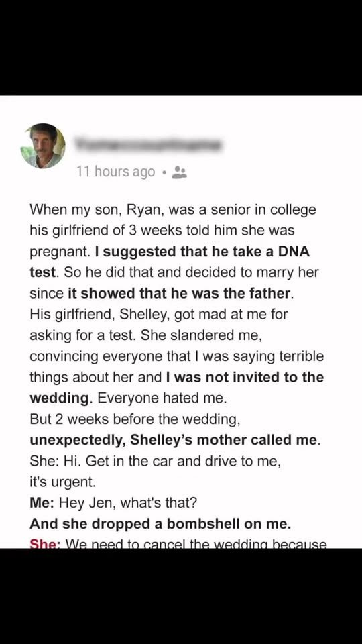362x644 pixels.
Task: Open the poster's profile picture
Action: pyautogui.click(x=43, y=146)
